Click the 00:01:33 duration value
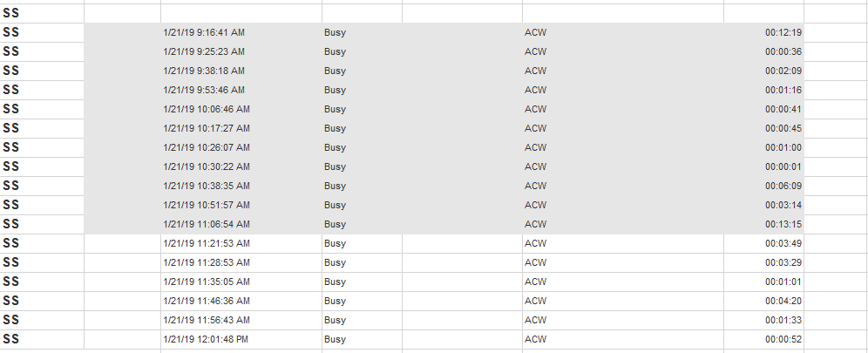This screenshot has height=353, width=868. [x=783, y=320]
